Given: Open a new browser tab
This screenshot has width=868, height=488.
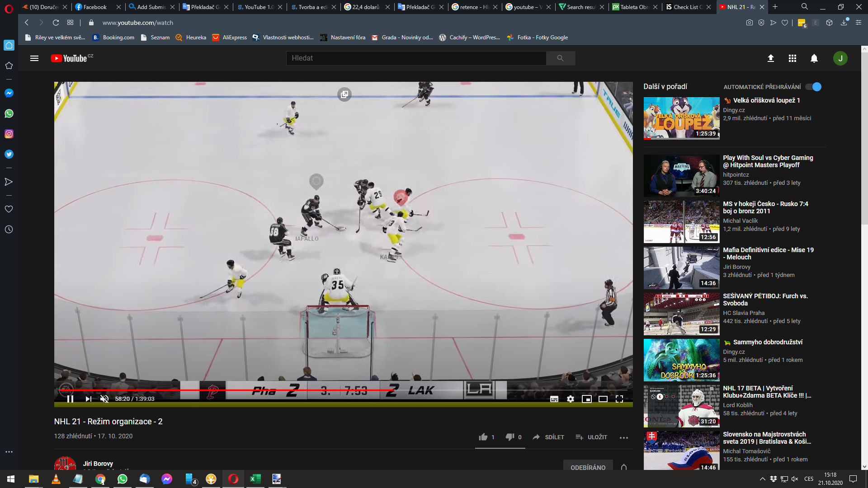Looking at the screenshot, I should (x=775, y=7).
